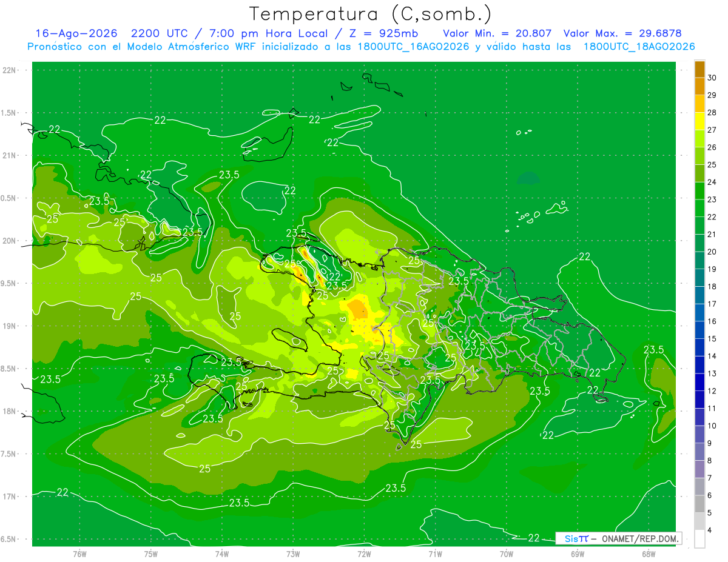Click the green legend swatch between 22 and 23
The height and width of the screenshot is (562, 728).
699,208
